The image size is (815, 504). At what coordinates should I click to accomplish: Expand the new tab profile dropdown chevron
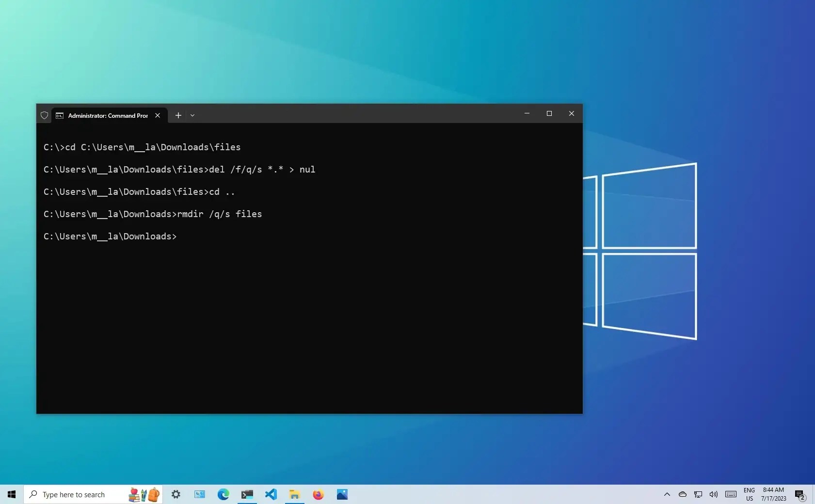[x=192, y=115]
